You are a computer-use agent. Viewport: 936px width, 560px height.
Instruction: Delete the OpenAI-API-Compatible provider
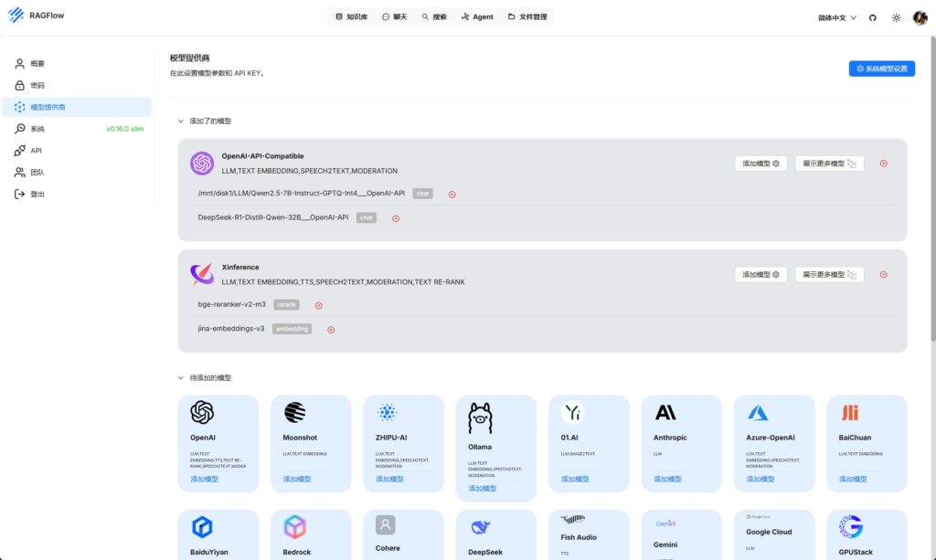[884, 164]
